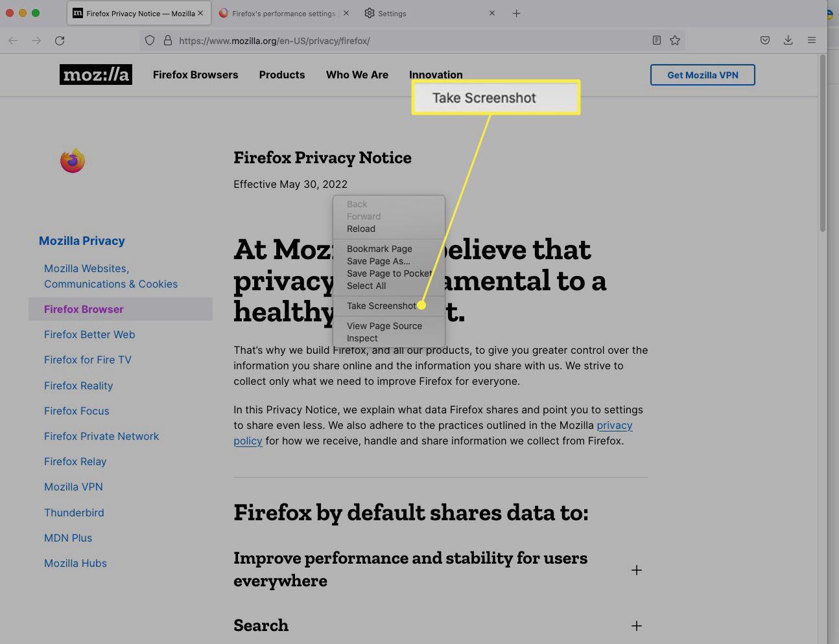Click the browser Back arrow icon

pyautogui.click(x=13, y=40)
